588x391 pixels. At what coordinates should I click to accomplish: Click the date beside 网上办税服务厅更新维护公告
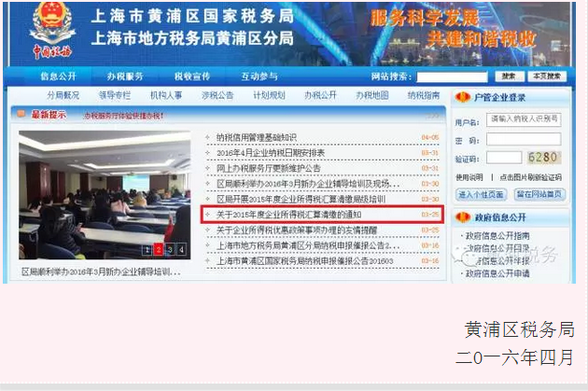tap(429, 168)
